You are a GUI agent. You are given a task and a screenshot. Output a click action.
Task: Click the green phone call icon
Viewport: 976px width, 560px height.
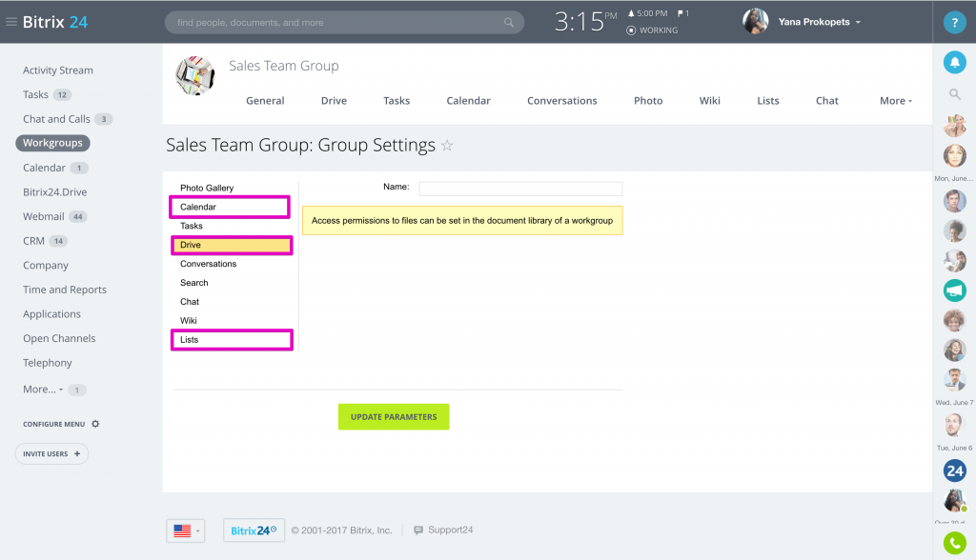coord(954,543)
